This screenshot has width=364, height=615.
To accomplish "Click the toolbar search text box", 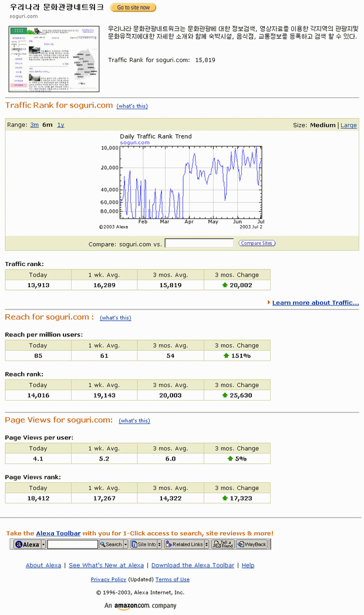I will click(72, 545).
